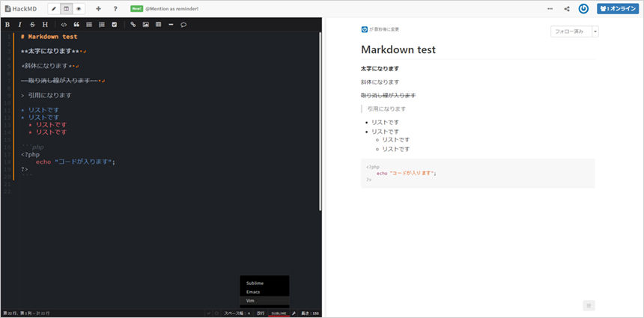Open editor preferences wrench icon

tap(294, 314)
